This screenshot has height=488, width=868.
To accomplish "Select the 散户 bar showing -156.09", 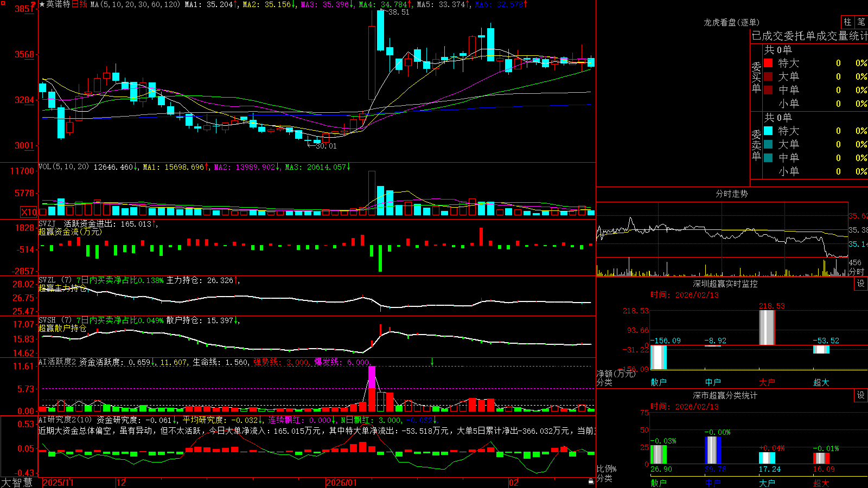I will tap(658, 357).
